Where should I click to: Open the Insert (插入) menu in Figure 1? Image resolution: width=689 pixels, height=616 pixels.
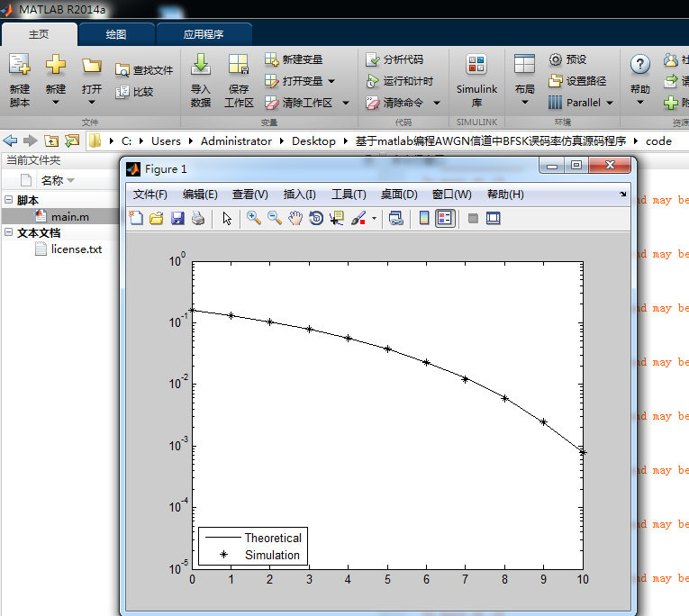tap(300, 195)
